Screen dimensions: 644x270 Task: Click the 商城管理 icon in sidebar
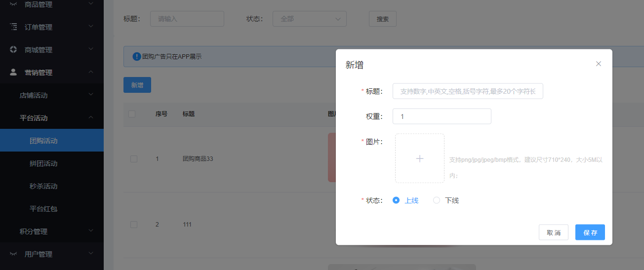point(13,50)
